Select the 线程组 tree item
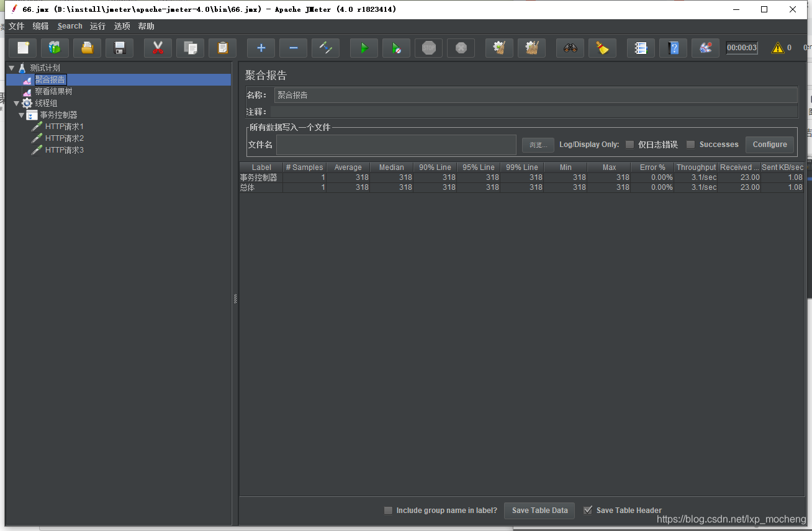812x531 pixels. (46, 103)
